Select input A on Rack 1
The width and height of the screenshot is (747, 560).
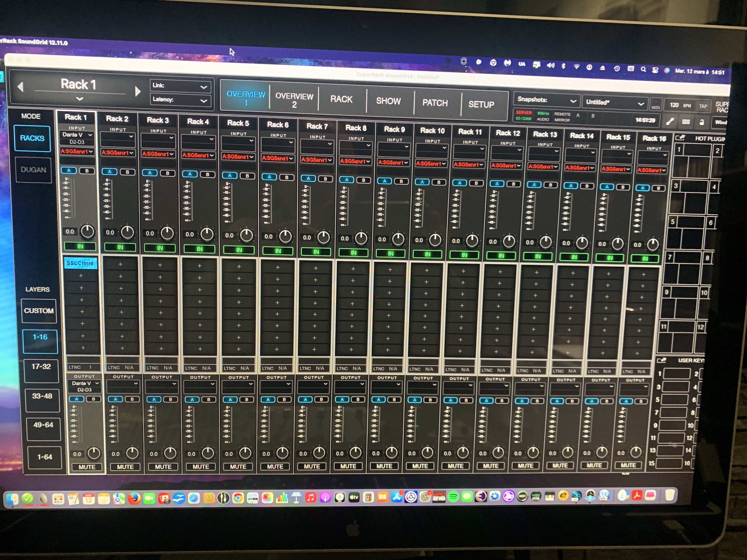point(69,171)
